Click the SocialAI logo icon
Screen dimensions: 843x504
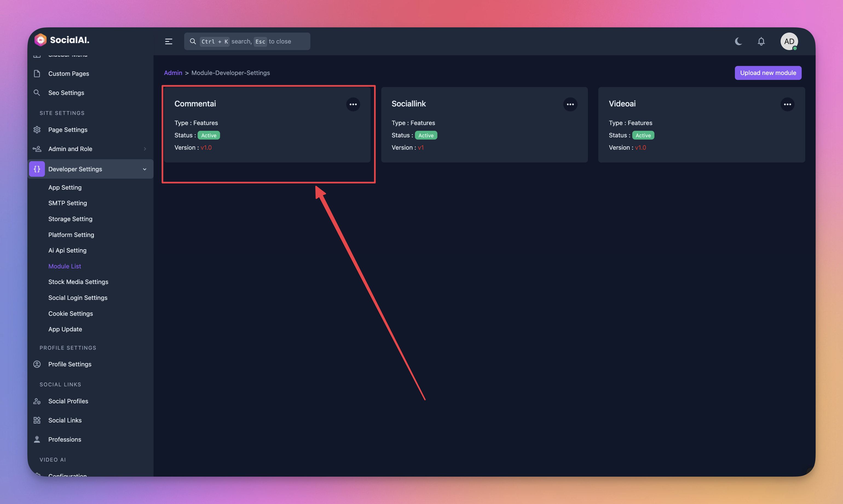[41, 40]
